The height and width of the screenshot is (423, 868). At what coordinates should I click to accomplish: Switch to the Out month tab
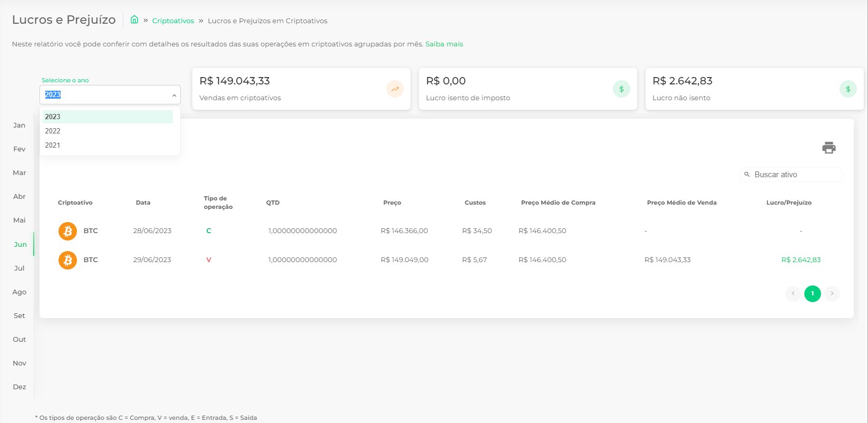[x=19, y=340]
